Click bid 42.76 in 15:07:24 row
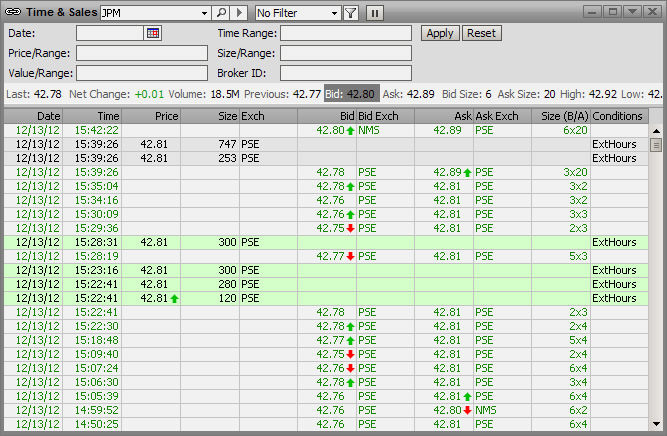This screenshot has width=667, height=436. tap(330, 368)
